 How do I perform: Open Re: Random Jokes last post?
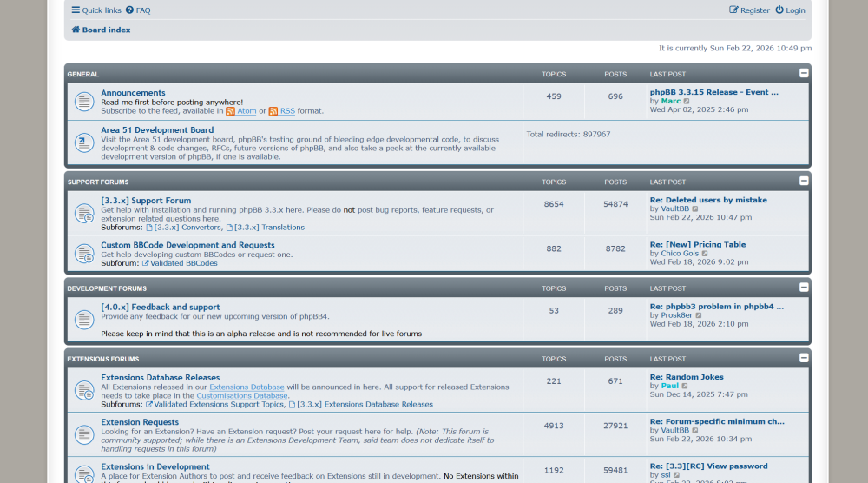tap(687, 377)
